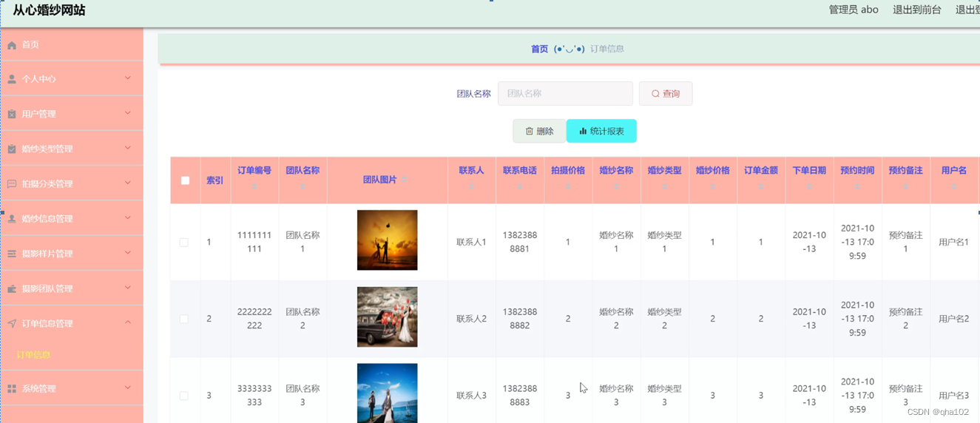Screen dimensions: 980x423
Task: Tick the select-all checkbox in table header
Action: (185, 180)
